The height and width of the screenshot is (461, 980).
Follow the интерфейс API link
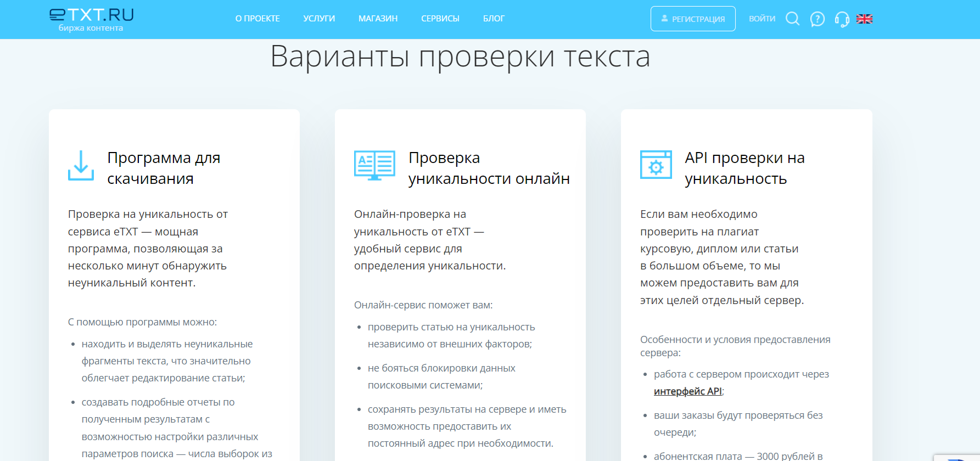[688, 391]
